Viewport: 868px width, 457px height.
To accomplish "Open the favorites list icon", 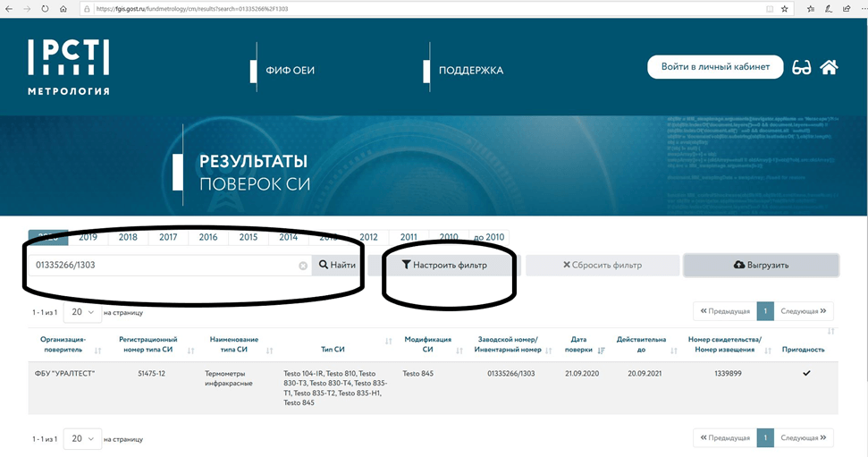I will (811, 9).
